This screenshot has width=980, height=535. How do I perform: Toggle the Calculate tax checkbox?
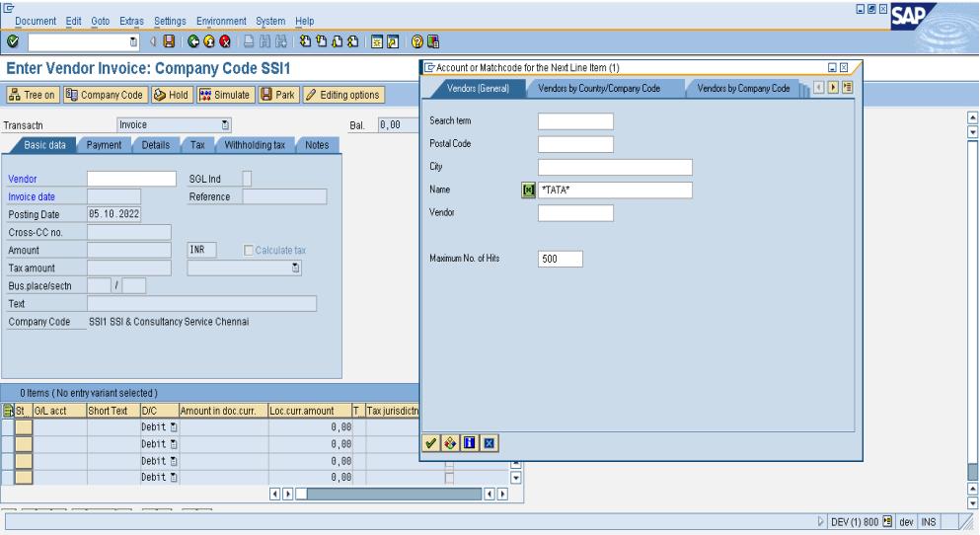[249, 251]
